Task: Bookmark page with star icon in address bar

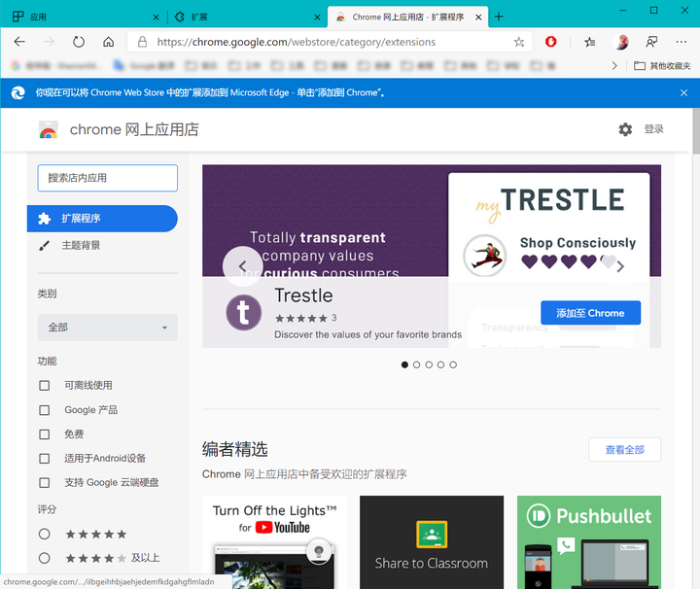Action: (x=519, y=42)
